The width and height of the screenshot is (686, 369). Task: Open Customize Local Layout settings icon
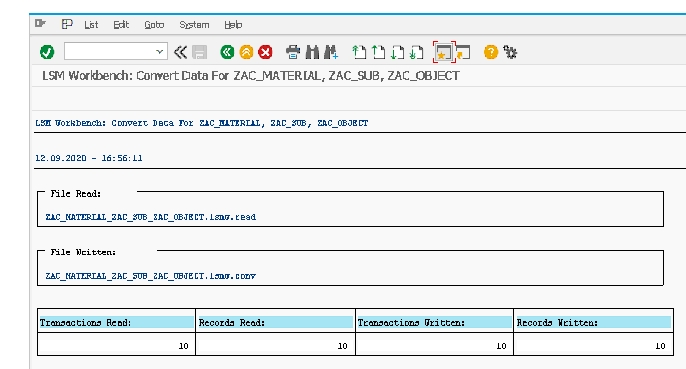(510, 52)
